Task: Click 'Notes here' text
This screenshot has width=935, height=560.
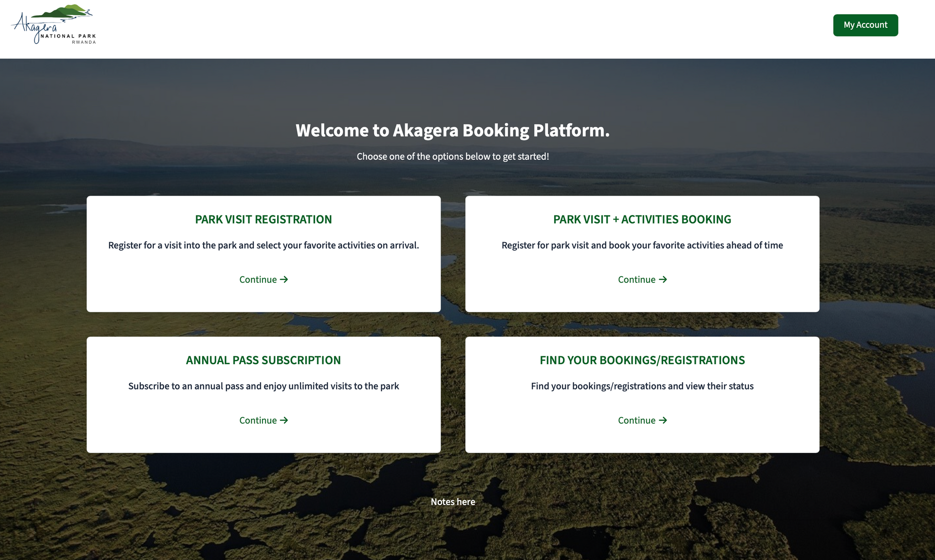Action: pyautogui.click(x=453, y=502)
